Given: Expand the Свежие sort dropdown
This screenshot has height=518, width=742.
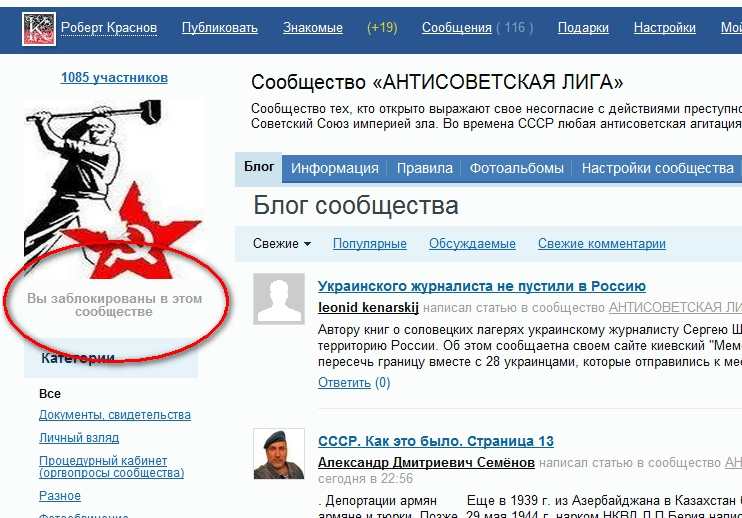Looking at the screenshot, I should [282, 244].
